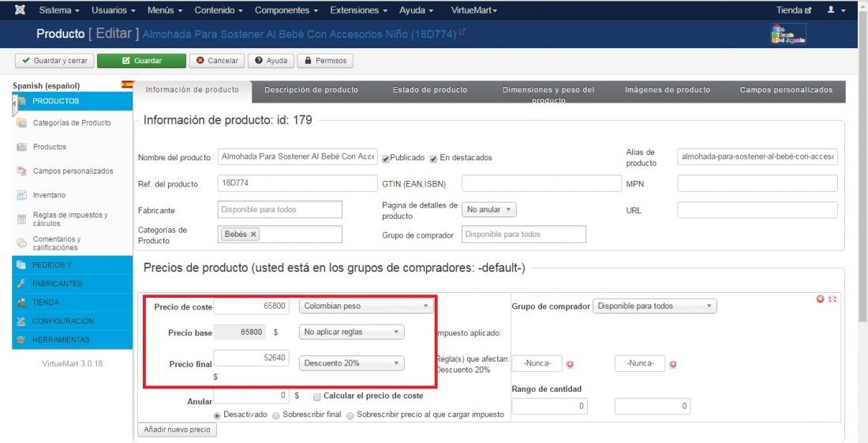Image resolution: width=868 pixels, height=443 pixels.
Task: Open the Descuento 20% dropdown
Action: coord(351,363)
